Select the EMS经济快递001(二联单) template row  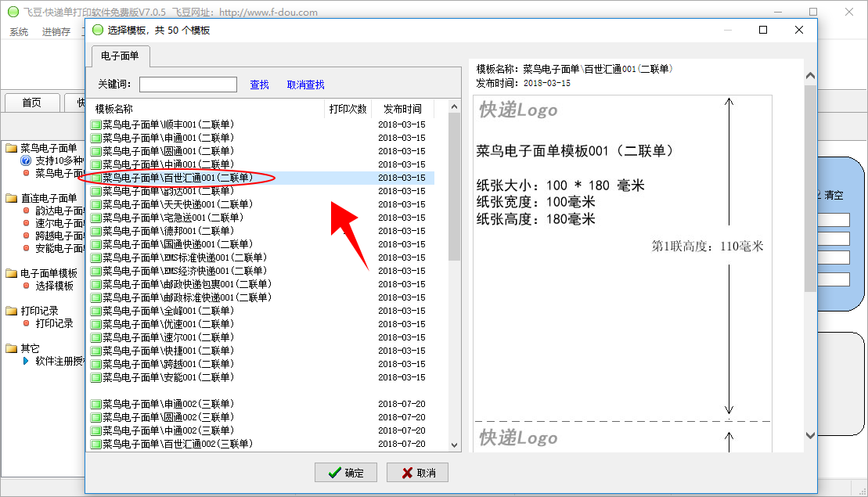pyautogui.click(x=262, y=271)
